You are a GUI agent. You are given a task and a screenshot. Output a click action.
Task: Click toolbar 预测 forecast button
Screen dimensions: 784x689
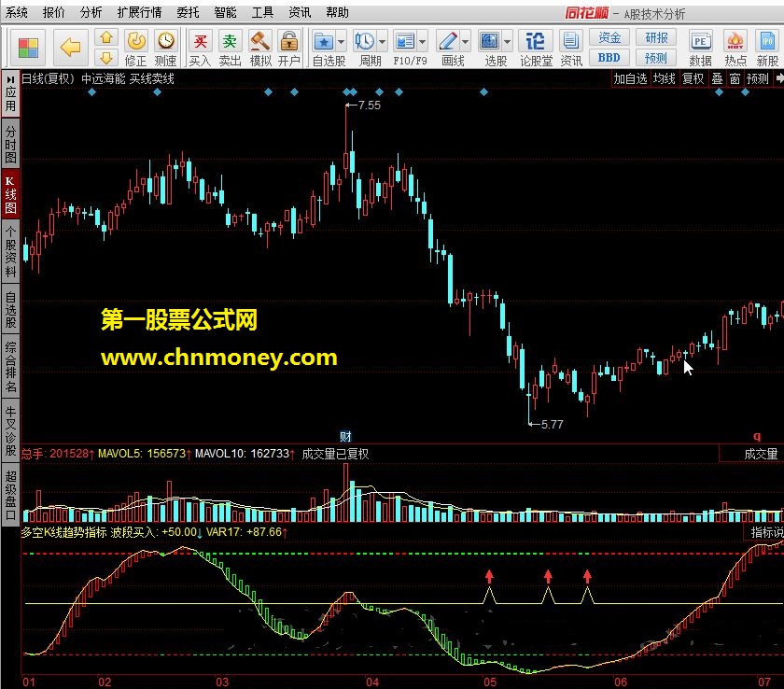coord(656,58)
